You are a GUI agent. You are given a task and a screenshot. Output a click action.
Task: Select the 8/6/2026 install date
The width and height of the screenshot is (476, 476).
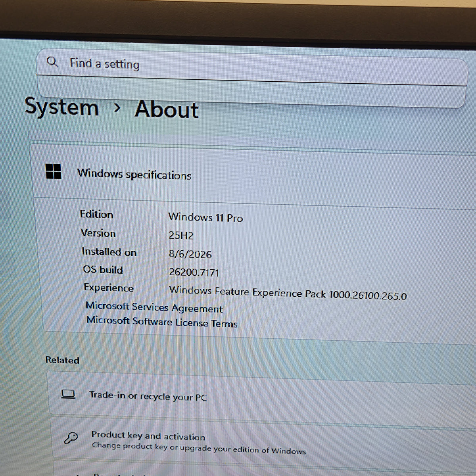[190, 254]
